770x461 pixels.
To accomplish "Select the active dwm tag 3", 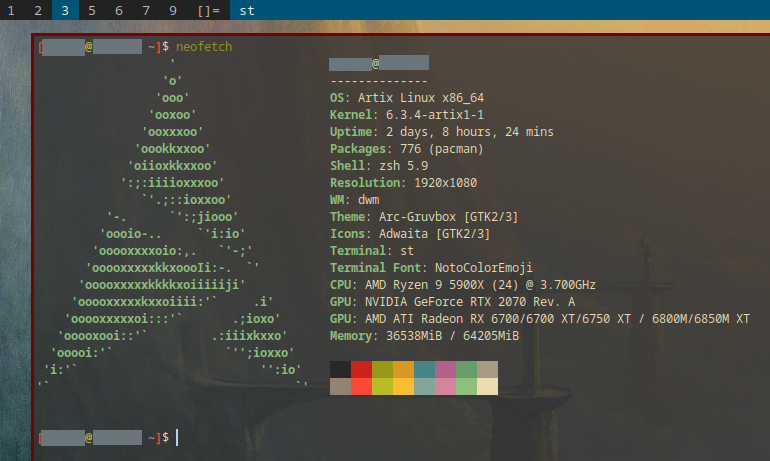I will 65,10.
